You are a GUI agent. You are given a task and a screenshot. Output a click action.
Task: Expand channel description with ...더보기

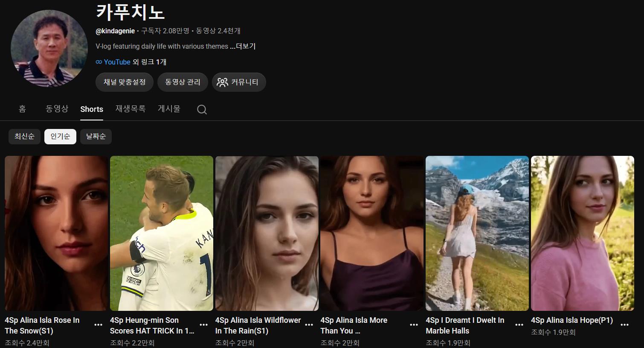point(243,46)
